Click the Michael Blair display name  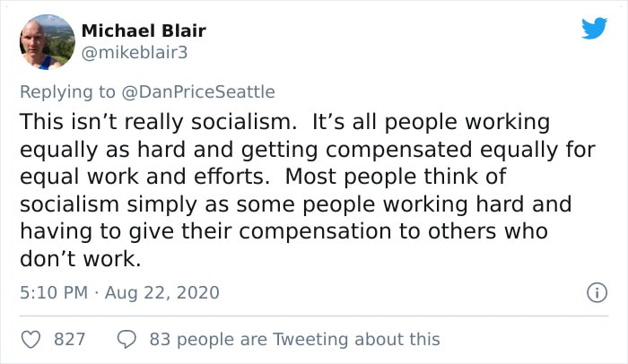coord(144,30)
